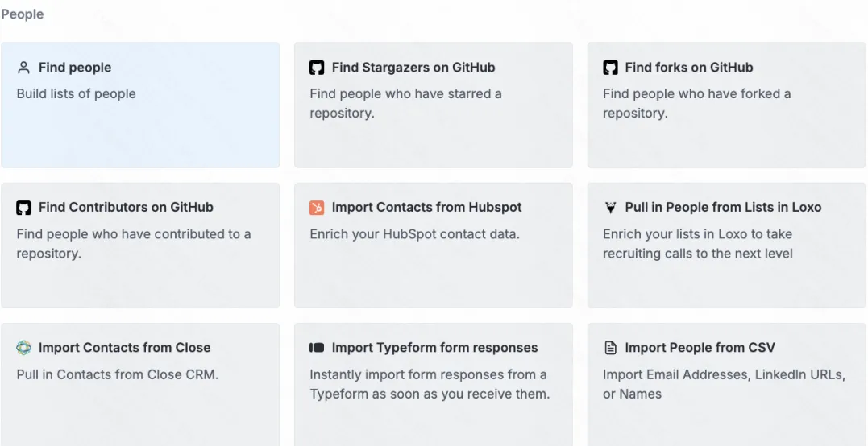Click 'Enrich your HubSpot contact data' description

(x=414, y=233)
